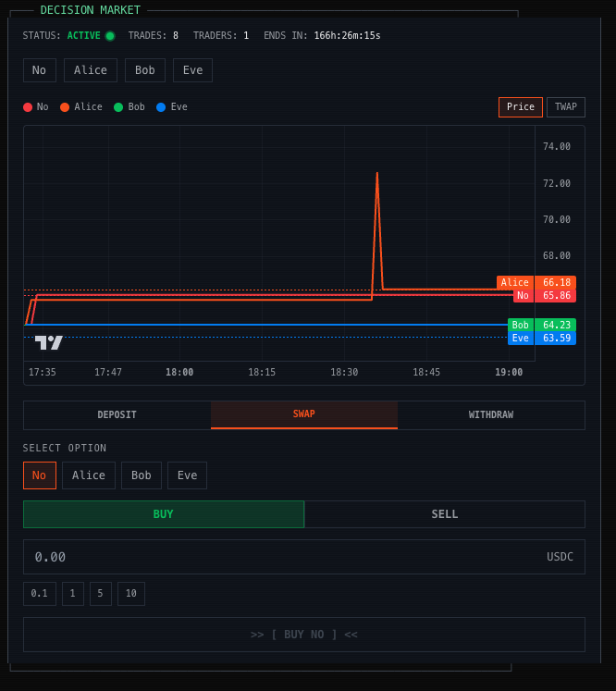The width and height of the screenshot is (616, 691).
Task: Select the top Bob outcome button
Action: (145, 70)
